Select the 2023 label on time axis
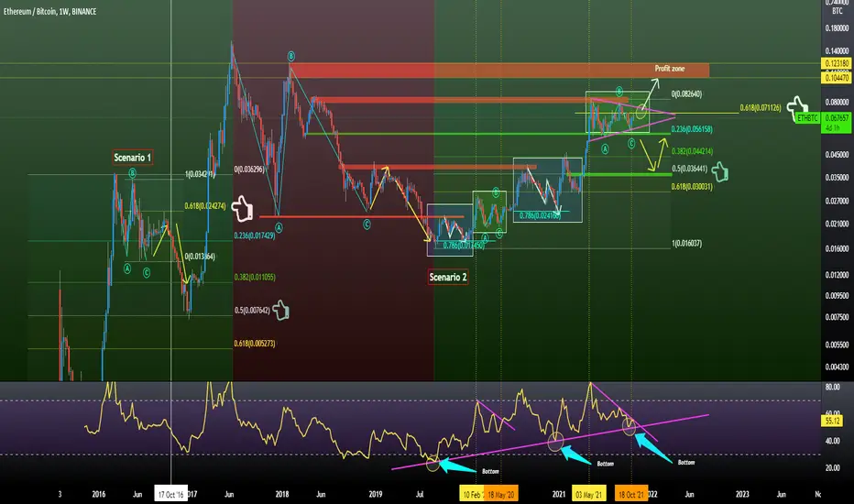Image resolution: width=854 pixels, height=504 pixels. [742, 494]
